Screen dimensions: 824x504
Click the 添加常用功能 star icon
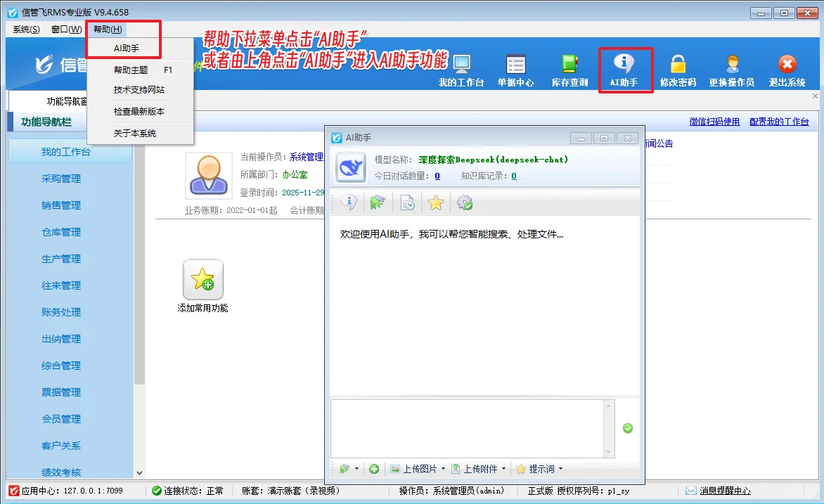coord(202,280)
